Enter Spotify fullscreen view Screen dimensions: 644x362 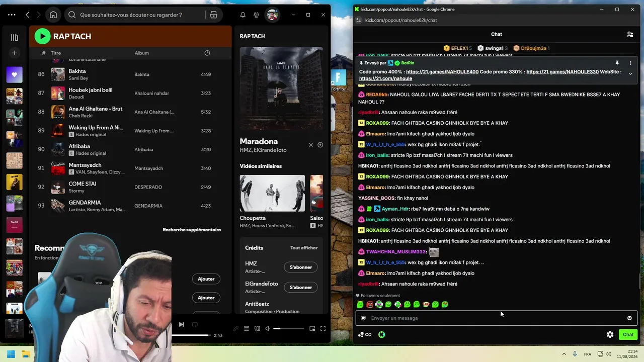coord(323,329)
